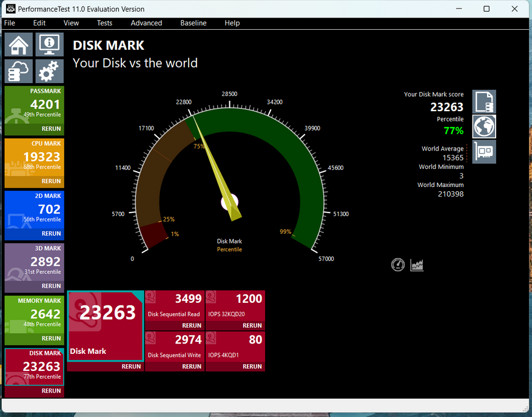This screenshot has width=532, height=417.
Task: Select the sidebar Disk Mark 23263 tile
Action: point(34,367)
